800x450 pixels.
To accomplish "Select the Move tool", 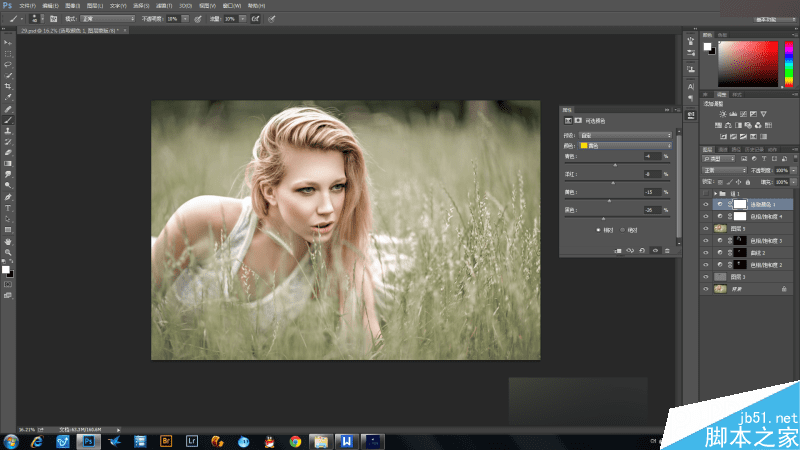I will click(x=8, y=42).
